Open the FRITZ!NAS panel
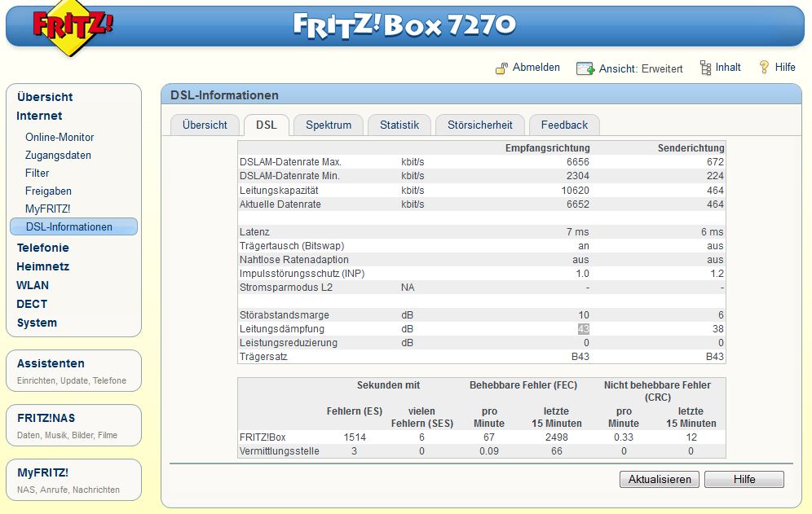This screenshot has width=812, height=514. click(73, 425)
